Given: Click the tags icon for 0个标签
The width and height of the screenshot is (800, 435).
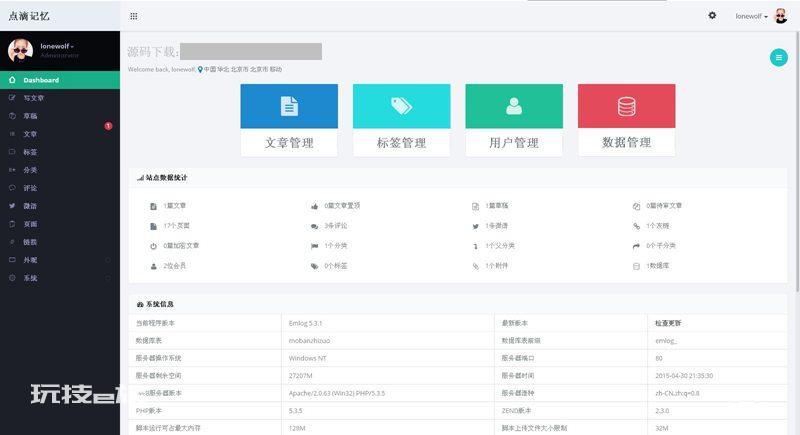Looking at the screenshot, I should [315, 266].
